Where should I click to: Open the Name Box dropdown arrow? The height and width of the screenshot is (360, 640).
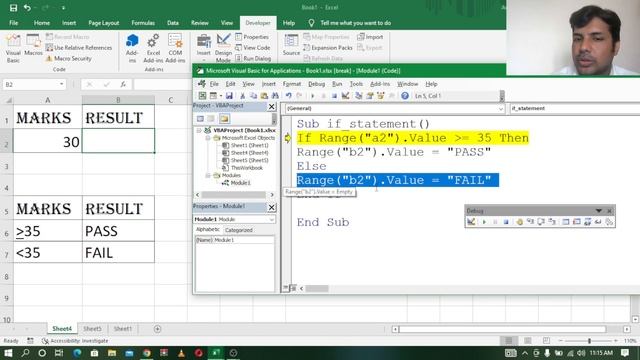tap(61, 84)
